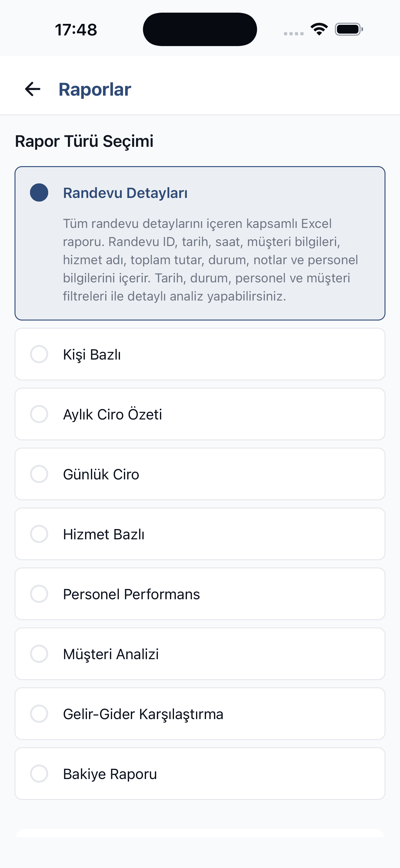Tap the back arrow icon

pyautogui.click(x=33, y=89)
